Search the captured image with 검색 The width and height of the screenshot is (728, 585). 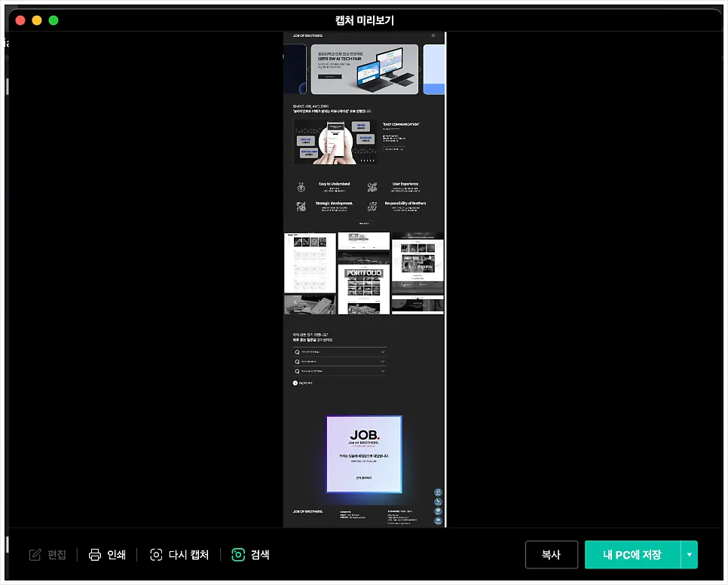coord(250,555)
